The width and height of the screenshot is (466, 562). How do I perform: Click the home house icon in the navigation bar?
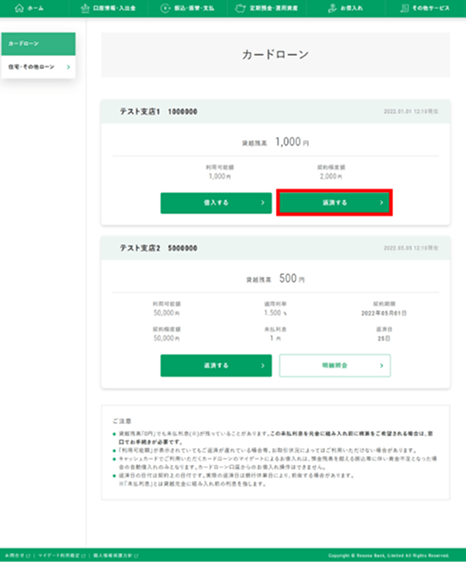[19, 8]
